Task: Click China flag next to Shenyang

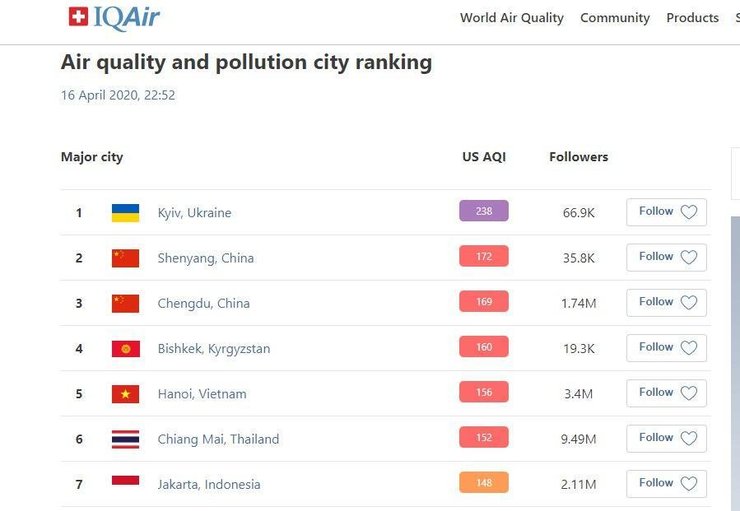Action: 125,258
